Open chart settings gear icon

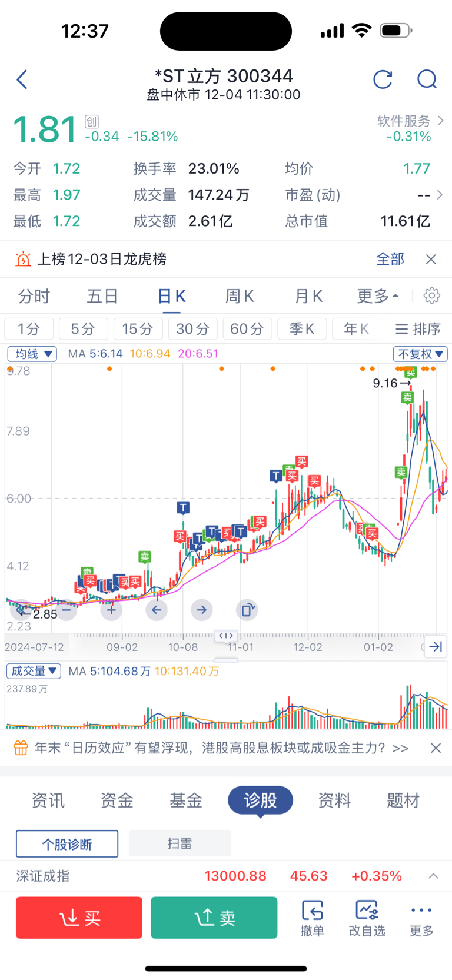[x=432, y=295]
